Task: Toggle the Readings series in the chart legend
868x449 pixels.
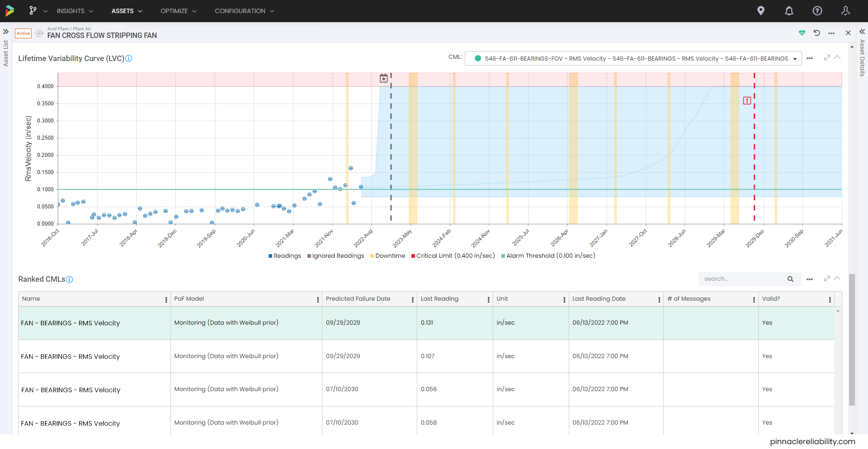Action: pyautogui.click(x=284, y=256)
